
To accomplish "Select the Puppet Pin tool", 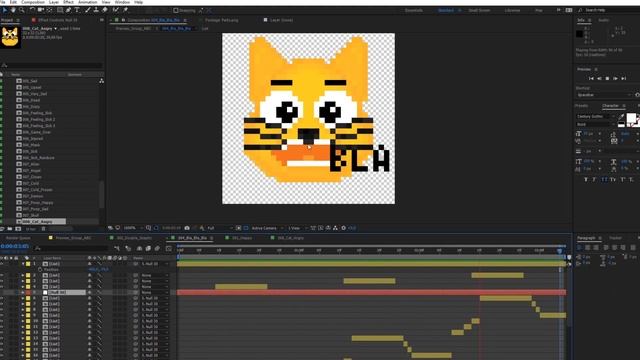I will pos(126,10).
